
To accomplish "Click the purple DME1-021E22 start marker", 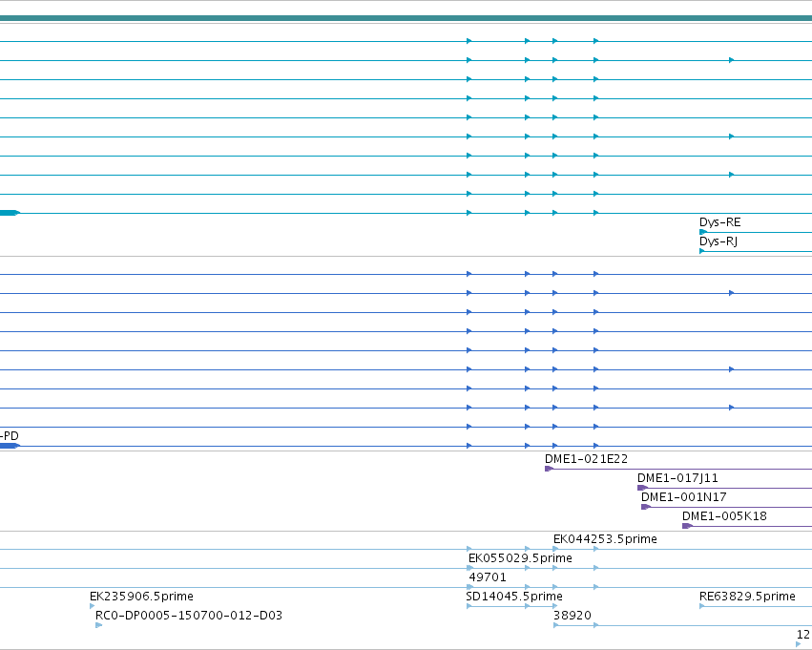I will click(549, 469).
